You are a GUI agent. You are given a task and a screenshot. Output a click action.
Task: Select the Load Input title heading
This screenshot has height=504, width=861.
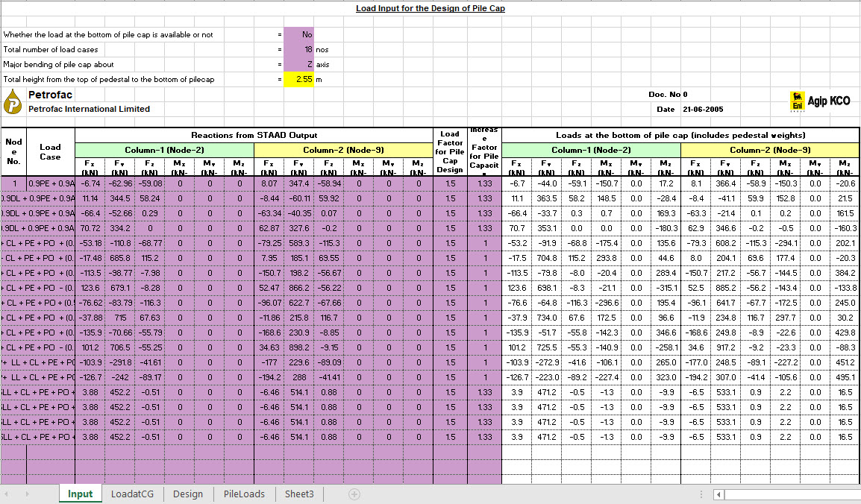click(x=430, y=8)
